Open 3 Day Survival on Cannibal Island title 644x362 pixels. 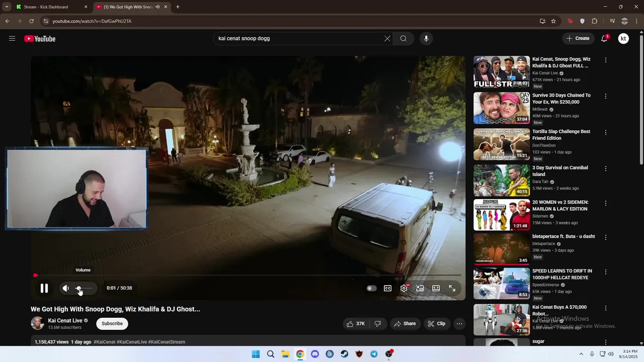[x=560, y=171]
